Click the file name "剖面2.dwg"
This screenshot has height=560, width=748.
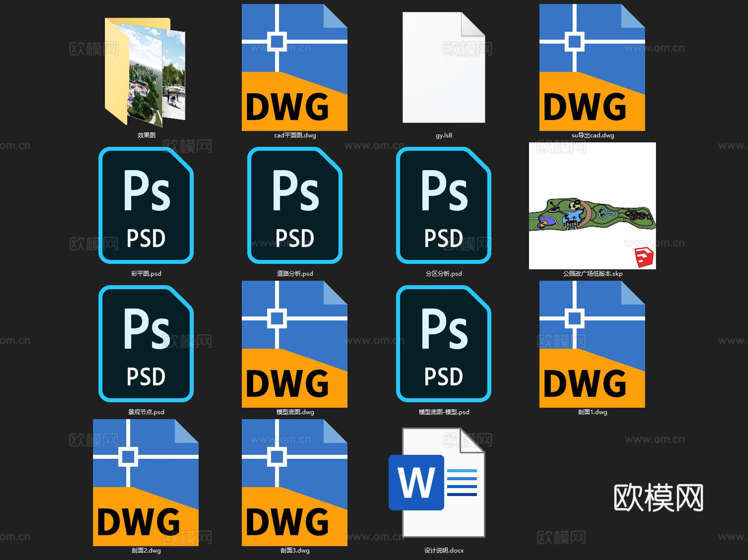point(146,550)
